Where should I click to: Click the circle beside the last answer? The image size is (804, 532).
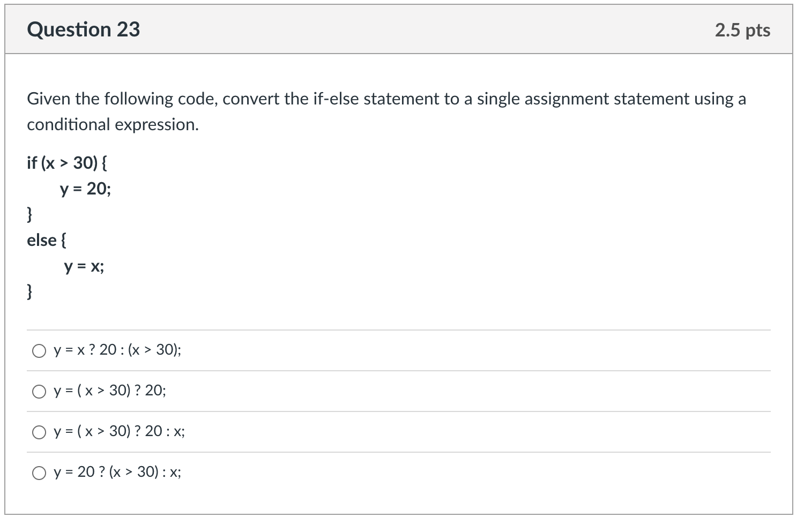pos(39,473)
